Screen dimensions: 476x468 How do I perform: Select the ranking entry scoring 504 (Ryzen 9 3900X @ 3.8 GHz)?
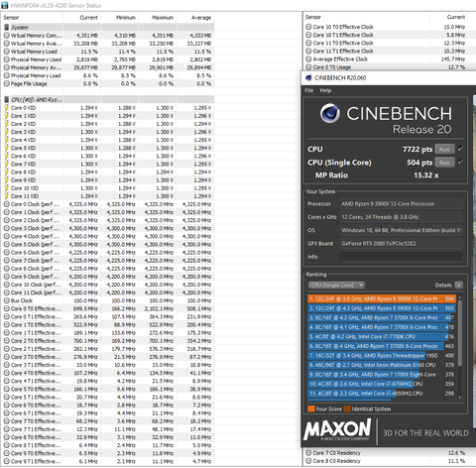tap(382, 298)
